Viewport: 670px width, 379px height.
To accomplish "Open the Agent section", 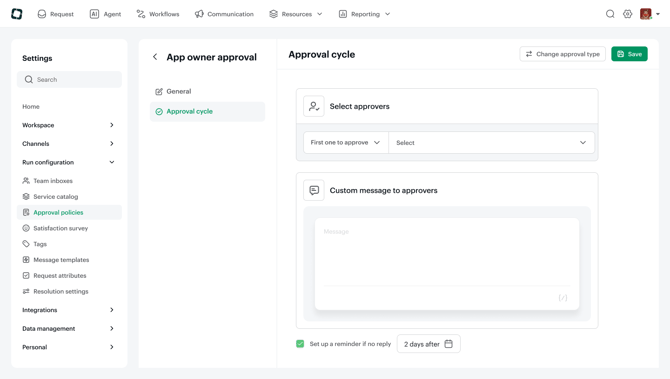I will point(106,14).
